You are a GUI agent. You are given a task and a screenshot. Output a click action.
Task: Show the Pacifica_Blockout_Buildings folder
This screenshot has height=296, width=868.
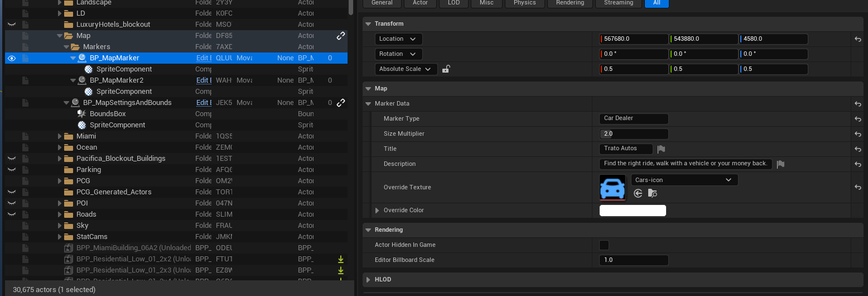[11, 159]
